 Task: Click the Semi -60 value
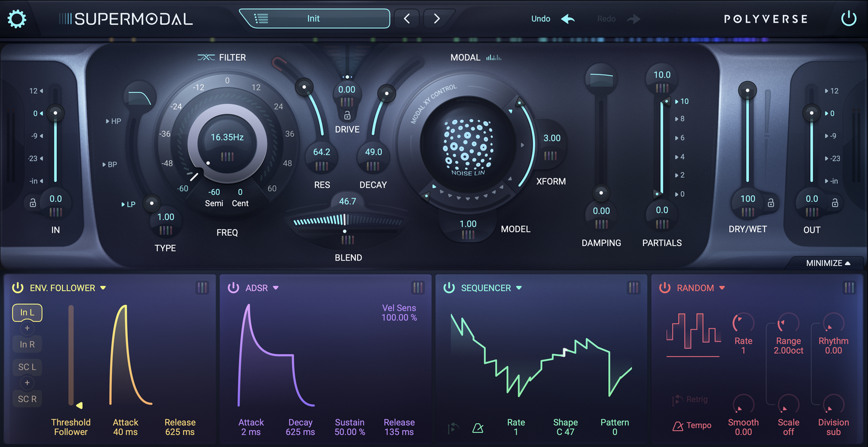[x=214, y=192]
